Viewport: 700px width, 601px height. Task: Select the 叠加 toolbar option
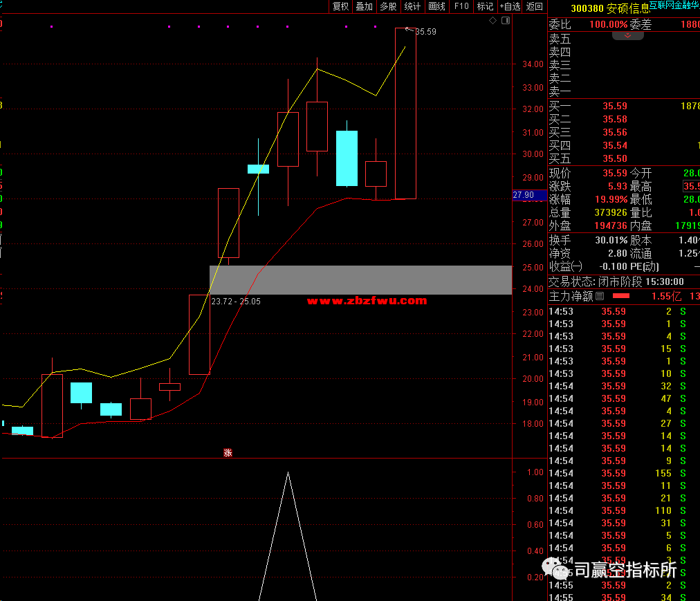(x=365, y=6)
